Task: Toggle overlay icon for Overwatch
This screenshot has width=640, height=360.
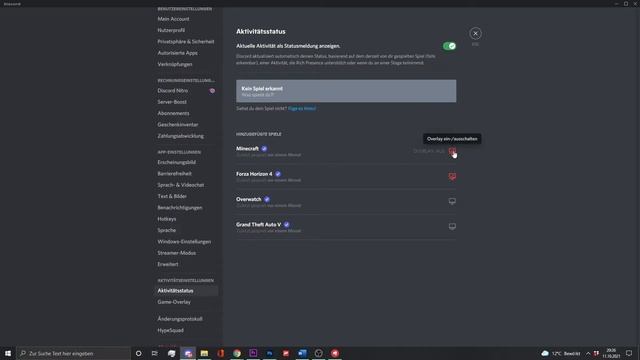Action: [452, 201]
